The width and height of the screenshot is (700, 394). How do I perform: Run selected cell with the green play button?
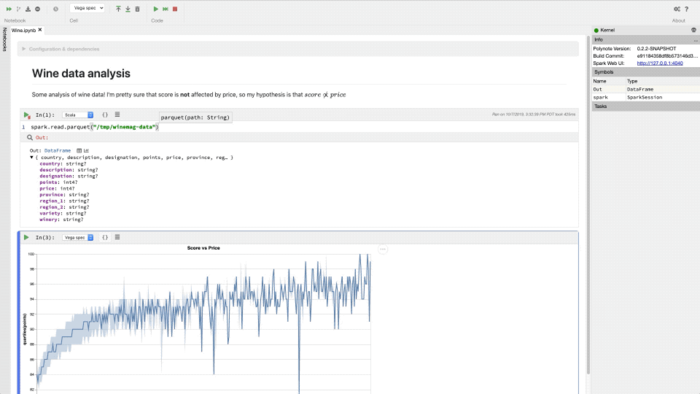coord(156,9)
